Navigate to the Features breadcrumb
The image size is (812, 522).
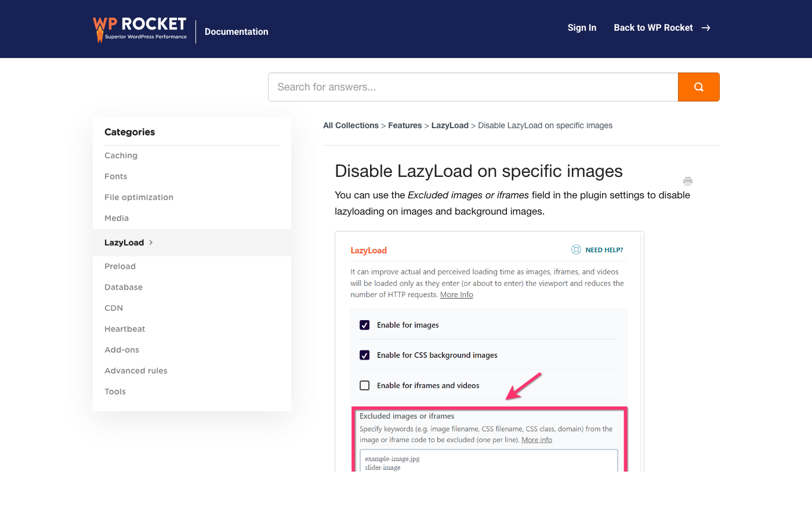click(405, 125)
